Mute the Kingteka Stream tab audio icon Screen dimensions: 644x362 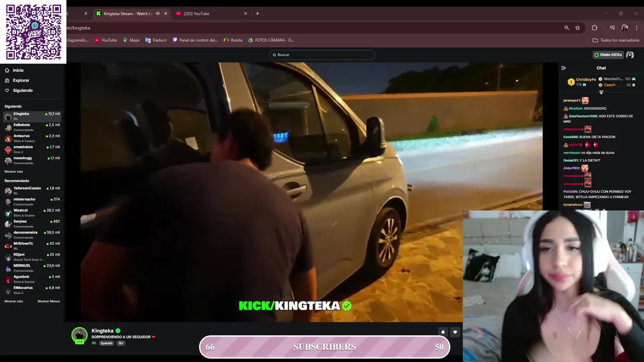(157, 14)
